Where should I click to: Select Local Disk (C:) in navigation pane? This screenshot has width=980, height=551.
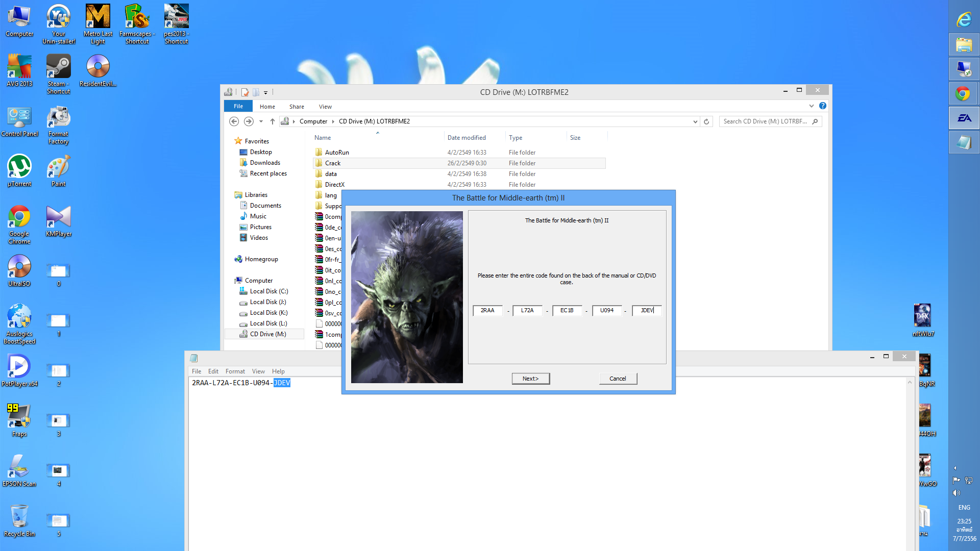[x=268, y=291]
